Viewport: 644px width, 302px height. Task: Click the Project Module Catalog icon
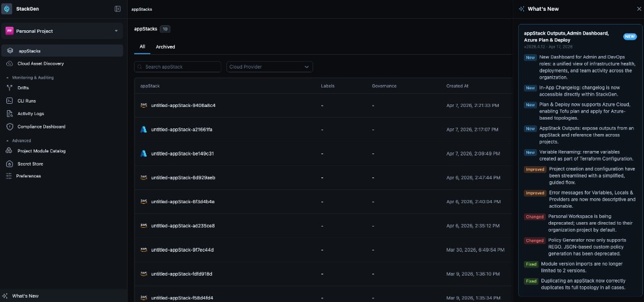[9, 151]
